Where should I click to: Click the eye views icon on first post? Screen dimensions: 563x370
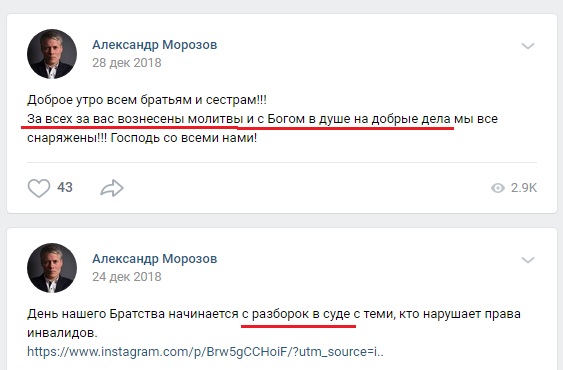[498, 188]
